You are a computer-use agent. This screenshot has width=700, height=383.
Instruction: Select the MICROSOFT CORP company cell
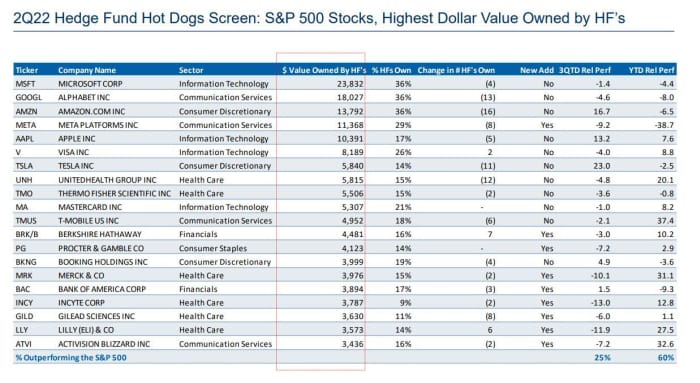90,84
